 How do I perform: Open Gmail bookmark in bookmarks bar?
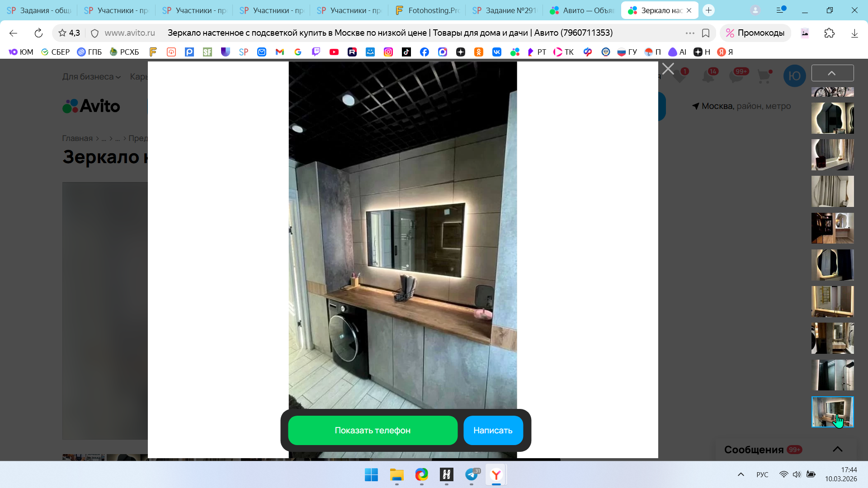tap(280, 52)
